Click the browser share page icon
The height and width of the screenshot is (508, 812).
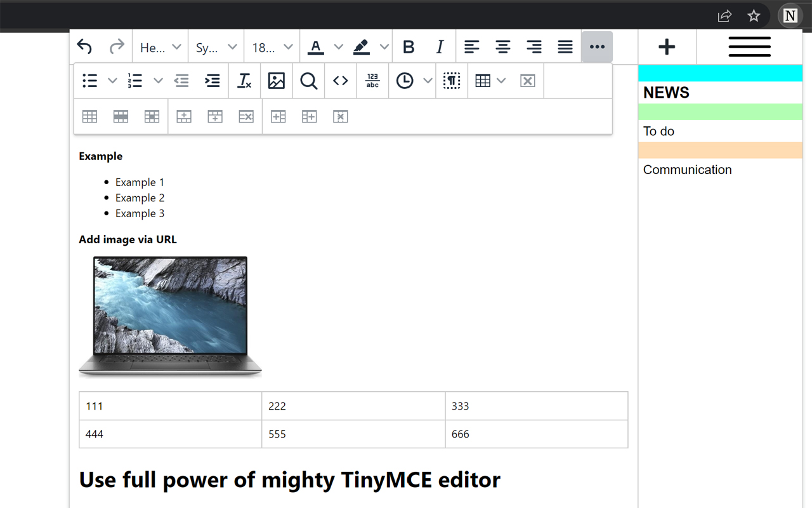pyautogui.click(x=724, y=16)
